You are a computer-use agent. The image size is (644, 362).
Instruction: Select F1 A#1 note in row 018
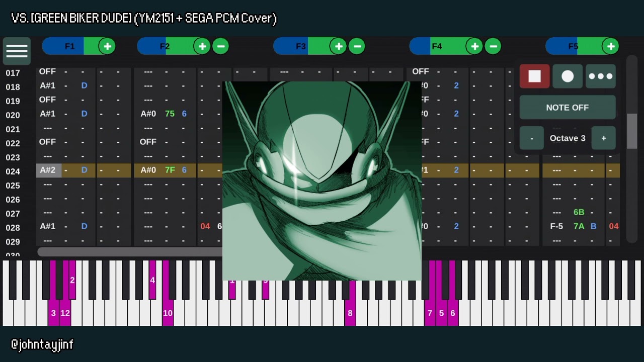point(48,86)
